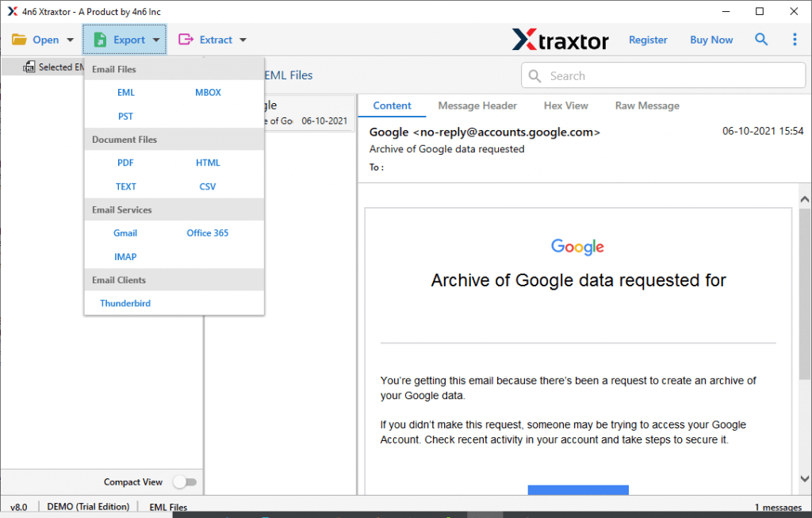This screenshot has height=518, width=812.
Task: Click the 06-10-2021 15:54 timestamp
Action: [x=763, y=132]
